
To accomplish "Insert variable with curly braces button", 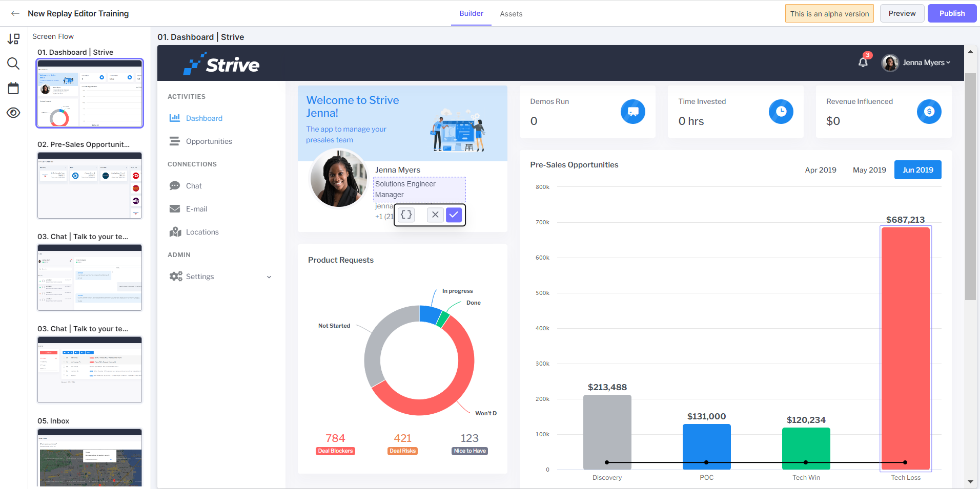I will click(406, 215).
